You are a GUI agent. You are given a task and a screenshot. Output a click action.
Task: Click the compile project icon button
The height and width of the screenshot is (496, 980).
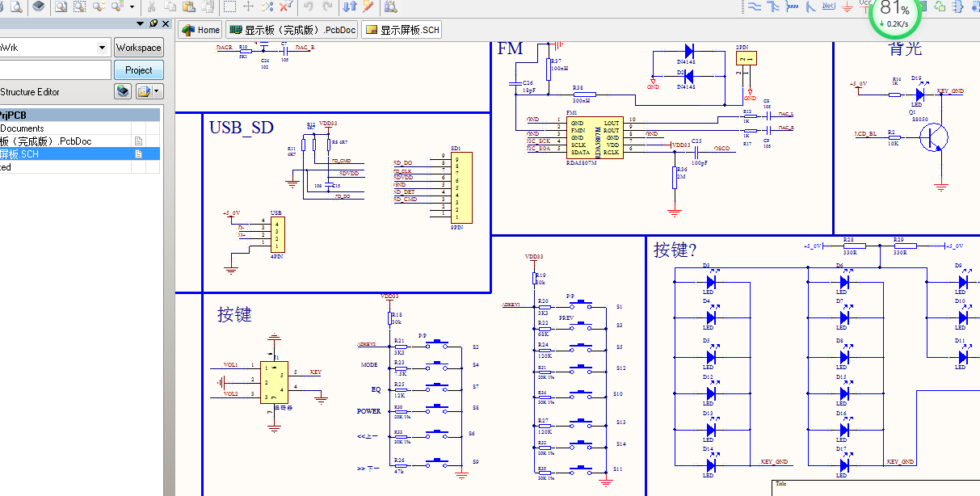(123, 92)
